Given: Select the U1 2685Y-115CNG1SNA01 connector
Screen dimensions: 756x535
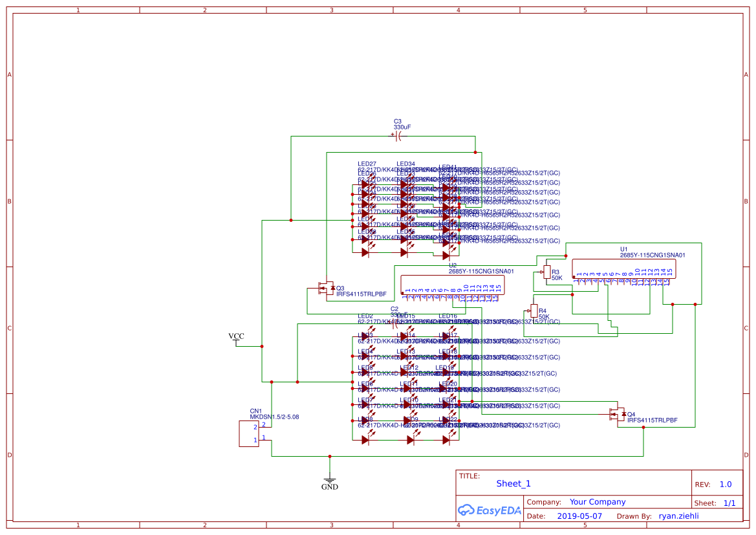Looking at the screenshot, I should click(x=623, y=270).
